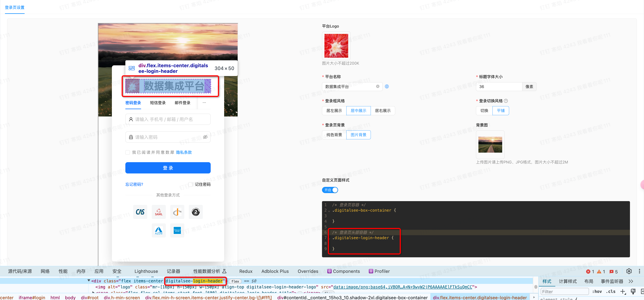Click the SAML login icon
The width and height of the screenshot is (644, 300).
click(158, 212)
